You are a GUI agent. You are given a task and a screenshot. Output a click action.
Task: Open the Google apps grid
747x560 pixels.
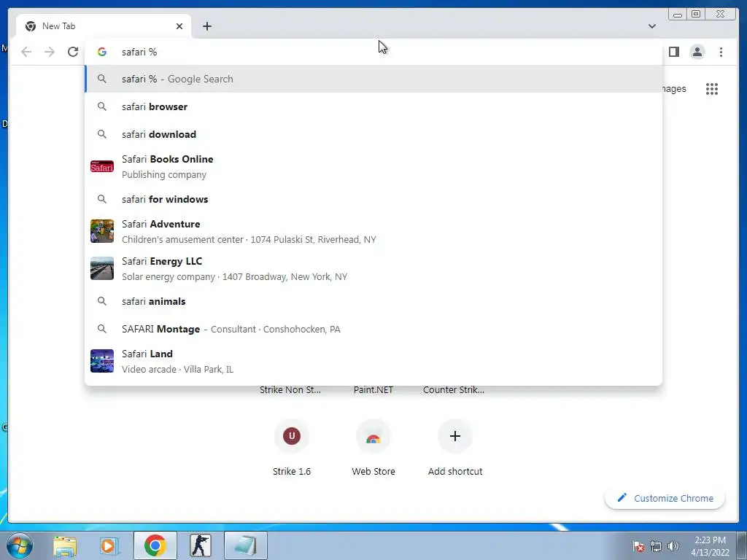tap(712, 89)
